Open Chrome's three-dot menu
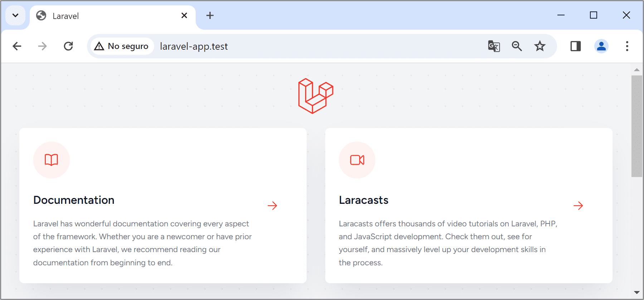Viewport: 644px width, 300px height. 627,46
